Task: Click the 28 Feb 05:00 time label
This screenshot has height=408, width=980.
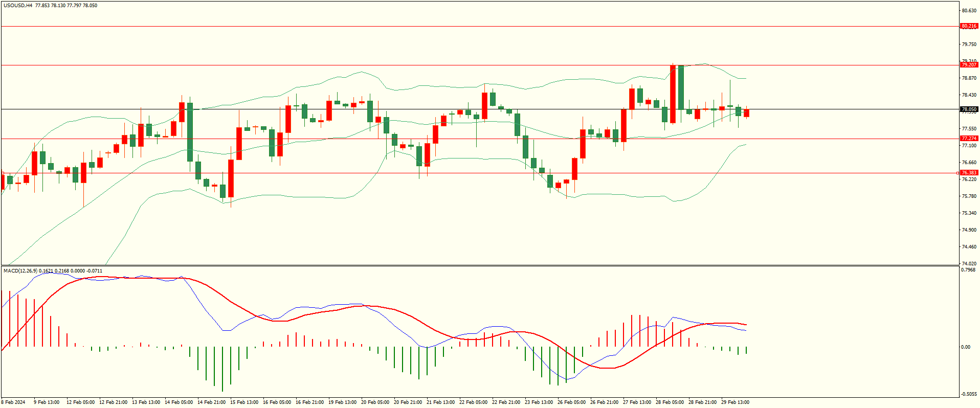Action: tap(670, 402)
